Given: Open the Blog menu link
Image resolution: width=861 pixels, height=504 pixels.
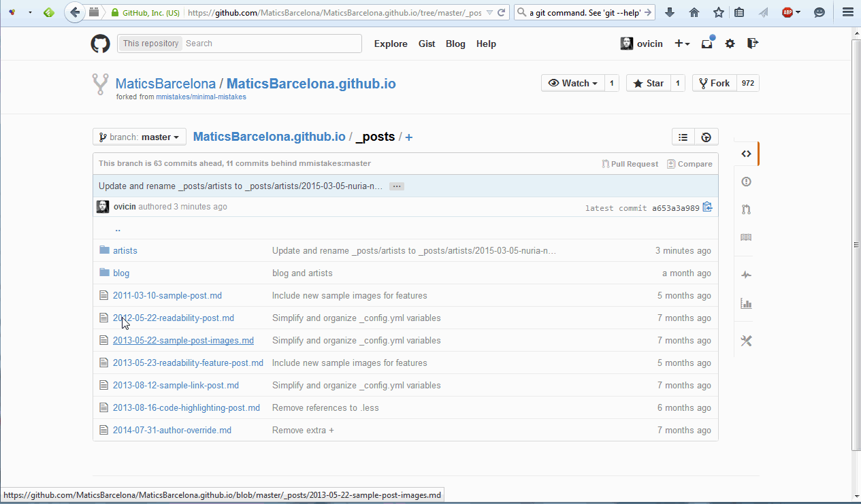Looking at the screenshot, I should 455,44.
